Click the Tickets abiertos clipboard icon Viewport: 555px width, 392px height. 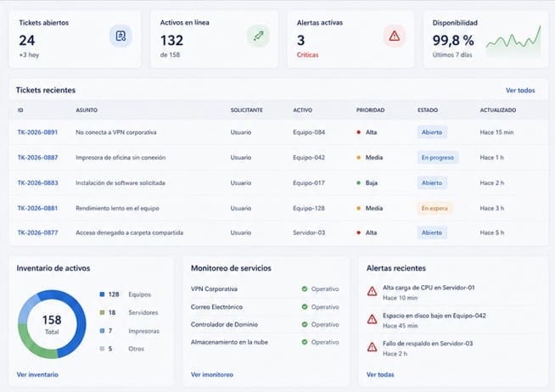pos(121,36)
